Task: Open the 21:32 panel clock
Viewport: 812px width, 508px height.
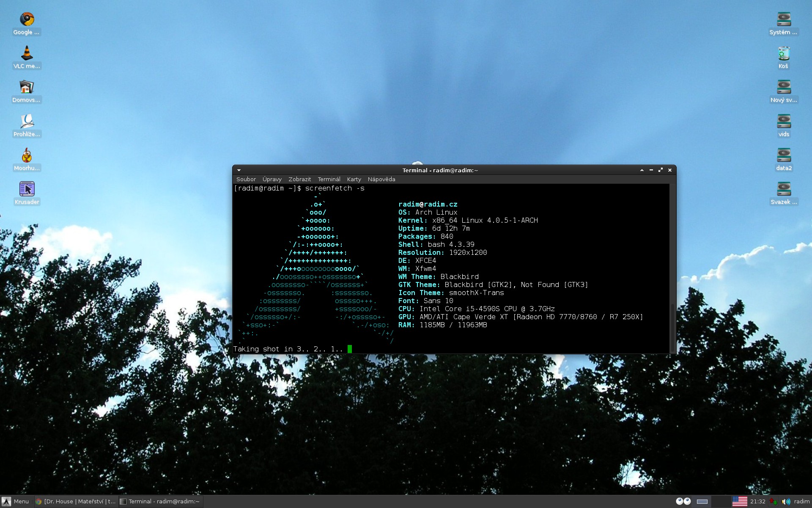Action: coord(758,501)
